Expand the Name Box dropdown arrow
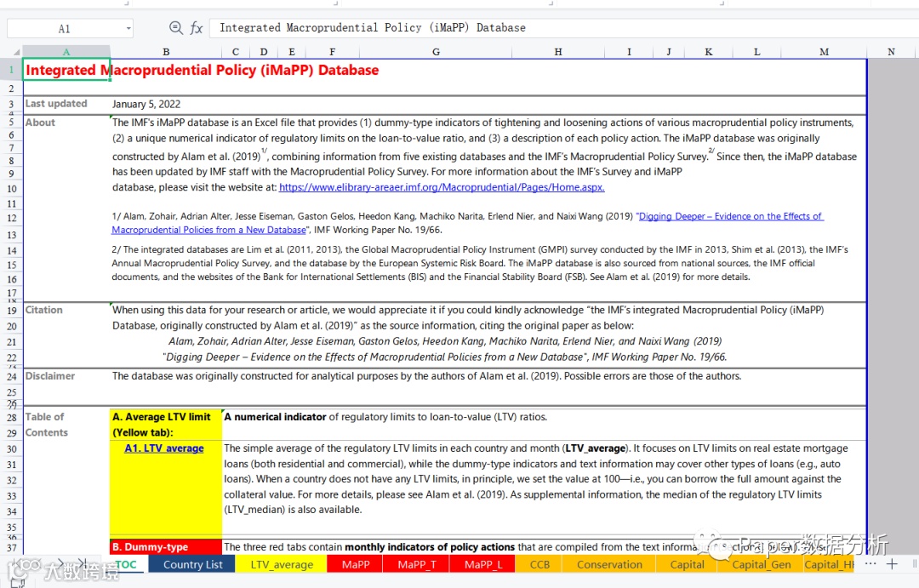The image size is (919, 588). tap(128, 28)
